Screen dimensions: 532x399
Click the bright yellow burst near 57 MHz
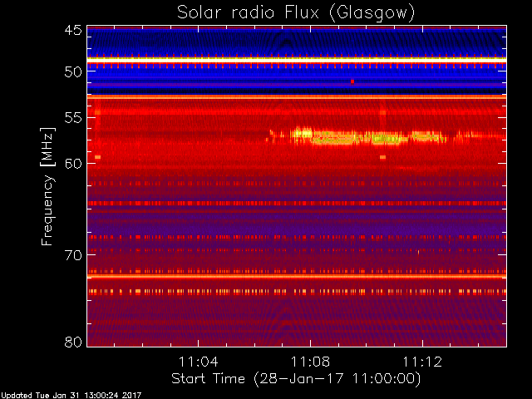[357, 136]
